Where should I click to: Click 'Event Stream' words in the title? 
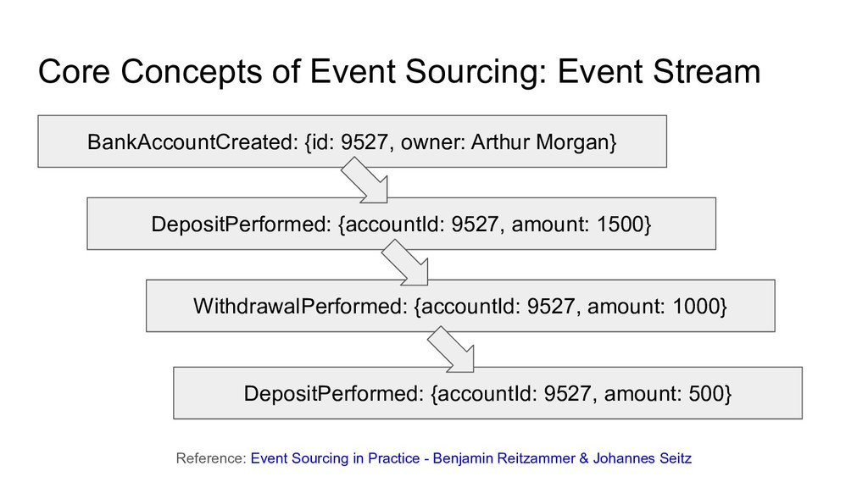pyautogui.click(x=659, y=72)
